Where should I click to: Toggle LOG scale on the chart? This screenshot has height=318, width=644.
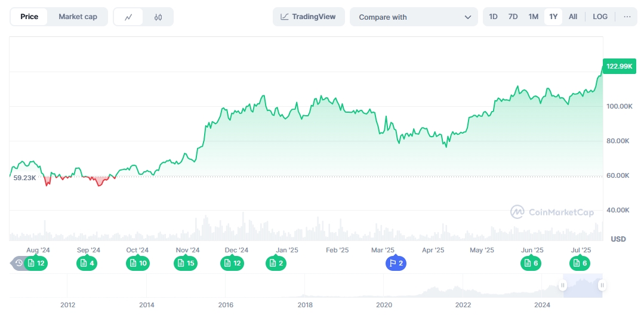tap(600, 17)
